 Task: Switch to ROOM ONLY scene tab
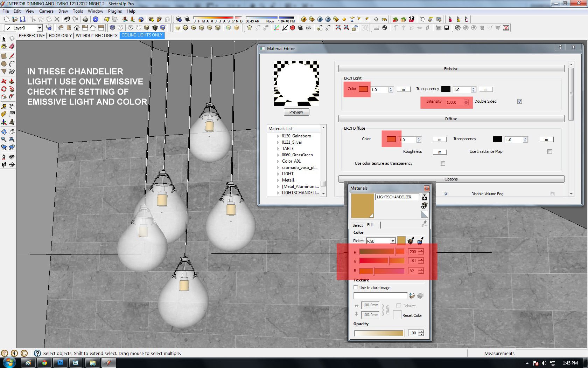pyautogui.click(x=60, y=36)
